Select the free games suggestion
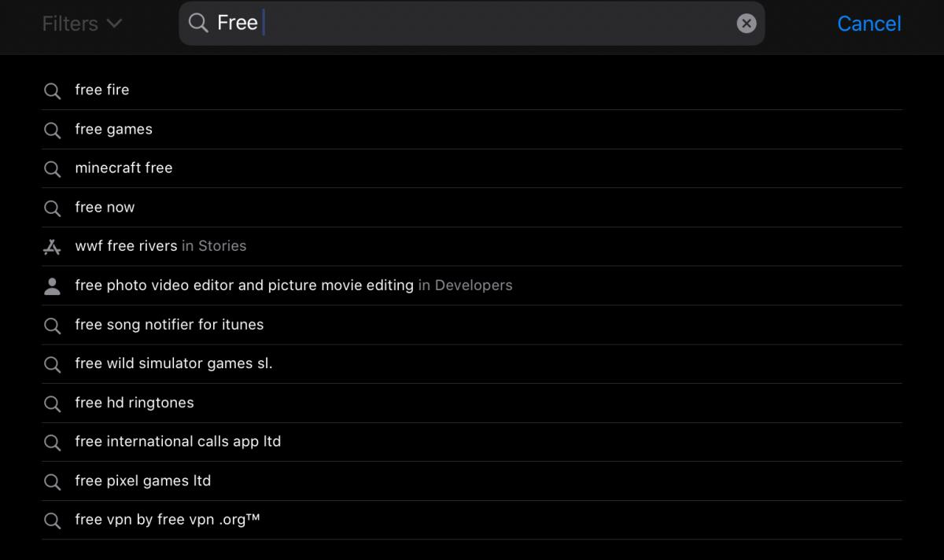Viewport: 944px width, 560px height. 114,129
